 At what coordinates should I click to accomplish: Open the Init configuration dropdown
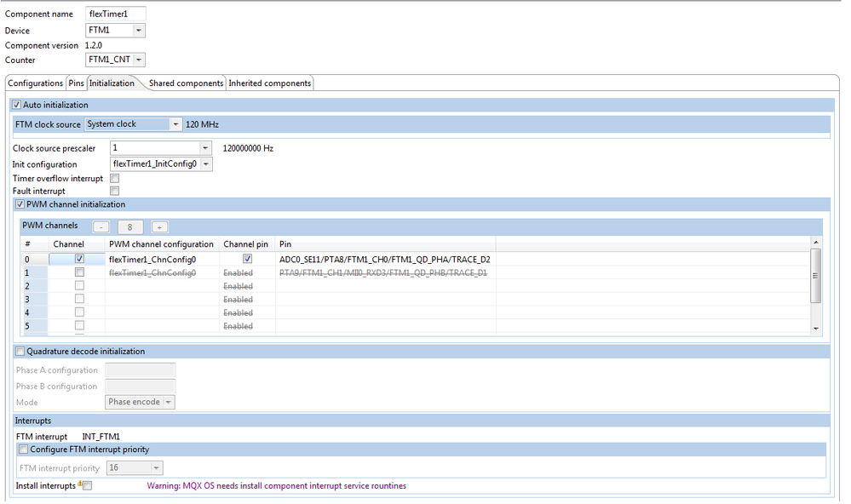pos(161,163)
